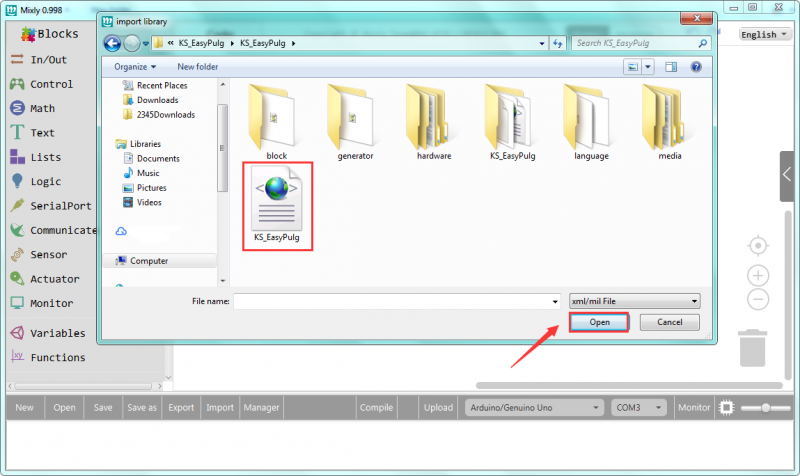Select Documents in navigation pane
Image resolution: width=800 pixels, height=476 pixels.
click(152, 159)
